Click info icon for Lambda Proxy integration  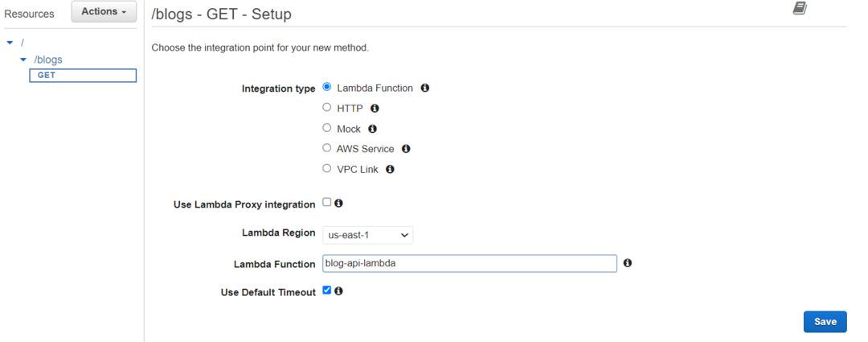pos(338,204)
